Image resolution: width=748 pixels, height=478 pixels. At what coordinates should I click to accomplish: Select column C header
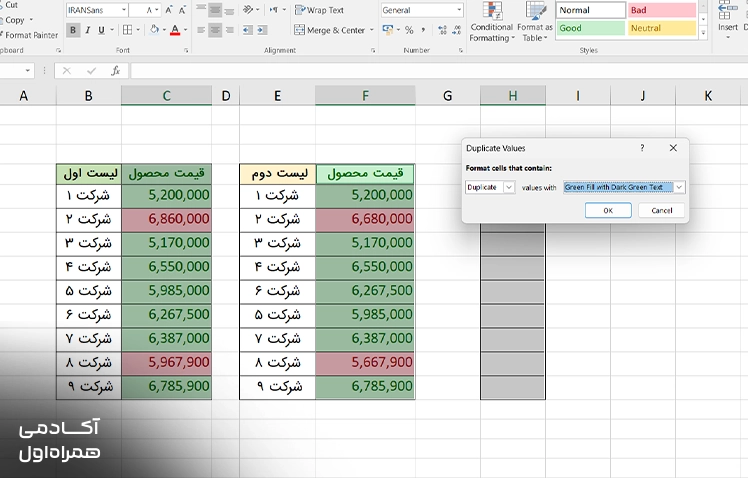pyautogui.click(x=166, y=95)
